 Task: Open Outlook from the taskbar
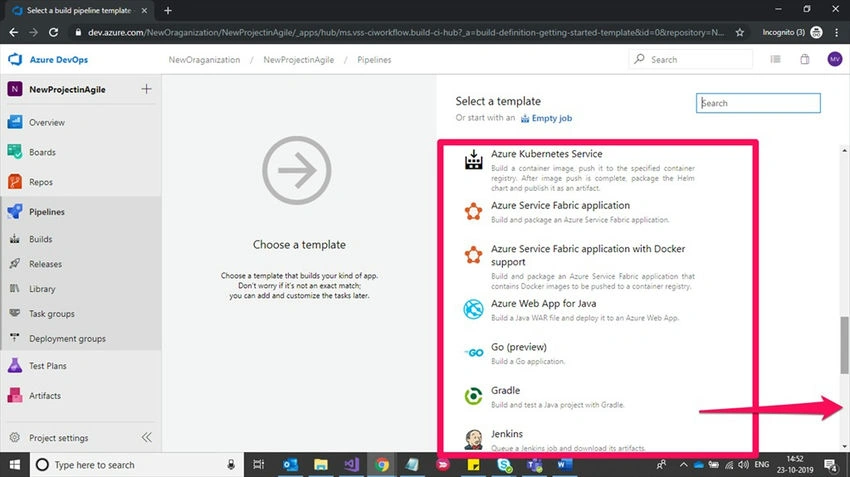point(290,465)
